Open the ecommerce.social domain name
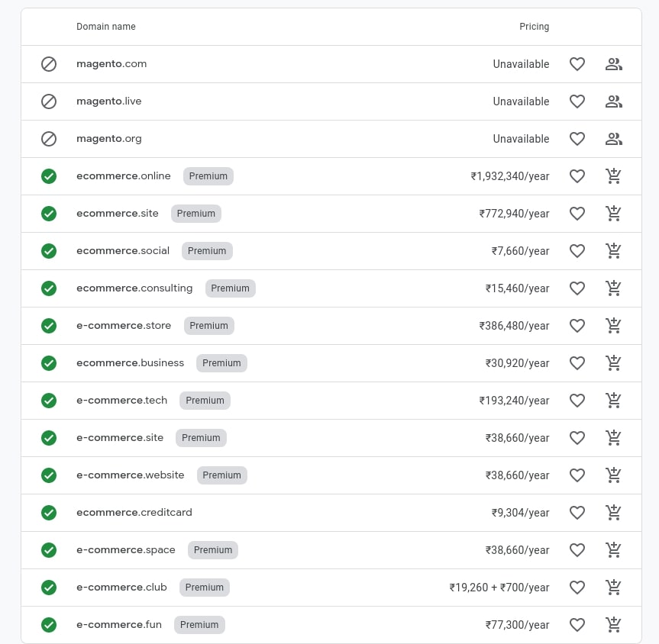This screenshot has height=644, width=659. [123, 251]
